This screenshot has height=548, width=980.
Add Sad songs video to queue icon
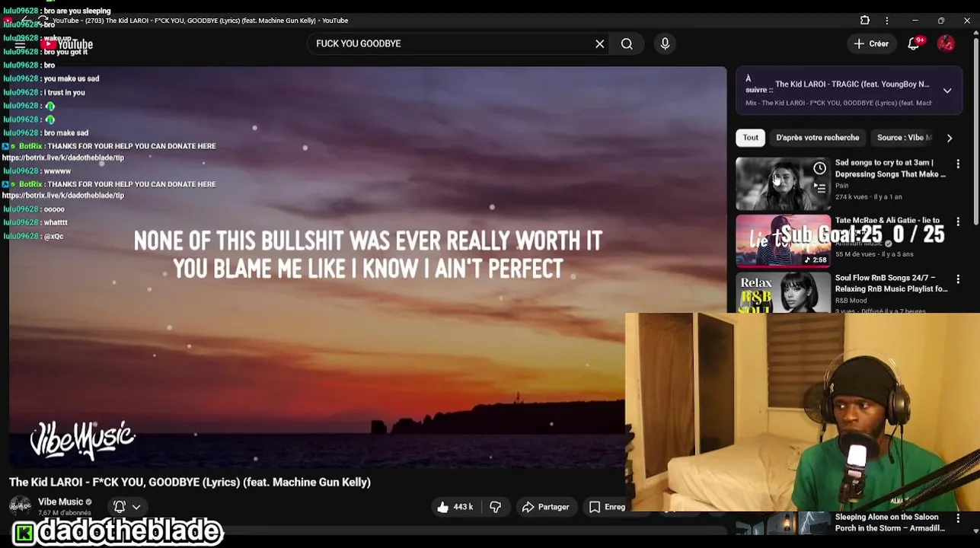(819, 187)
